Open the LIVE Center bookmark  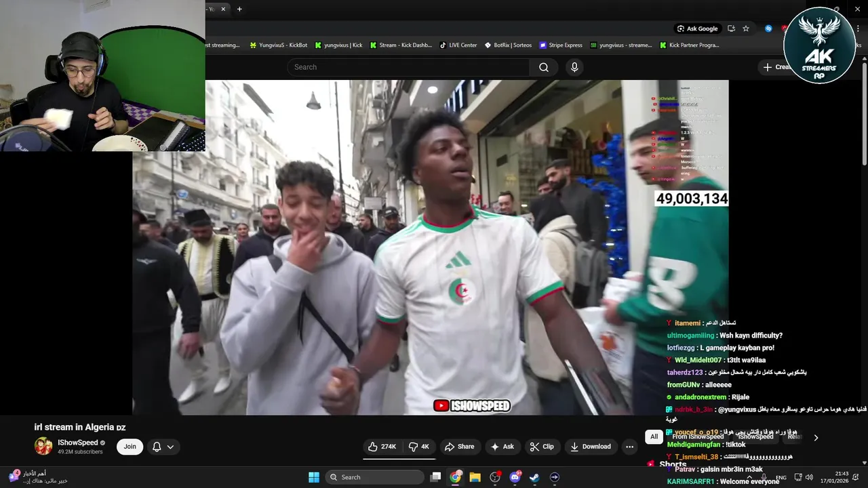click(458, 45)
